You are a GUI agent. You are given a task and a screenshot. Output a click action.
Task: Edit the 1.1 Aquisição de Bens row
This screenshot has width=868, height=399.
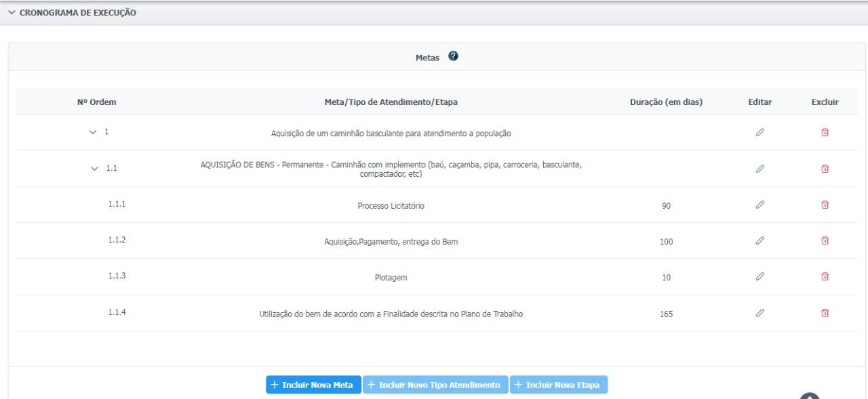(759, 169)
